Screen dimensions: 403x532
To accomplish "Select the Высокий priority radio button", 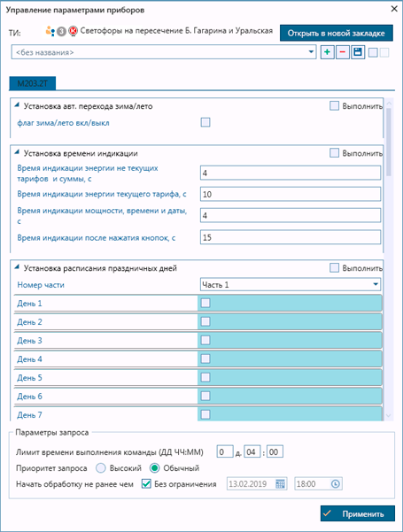I will pyautogui.click(x=101, y=468).
